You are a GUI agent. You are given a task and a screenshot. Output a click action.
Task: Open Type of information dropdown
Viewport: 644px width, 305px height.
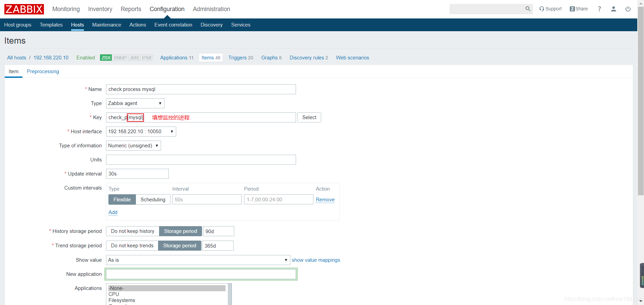134,146
